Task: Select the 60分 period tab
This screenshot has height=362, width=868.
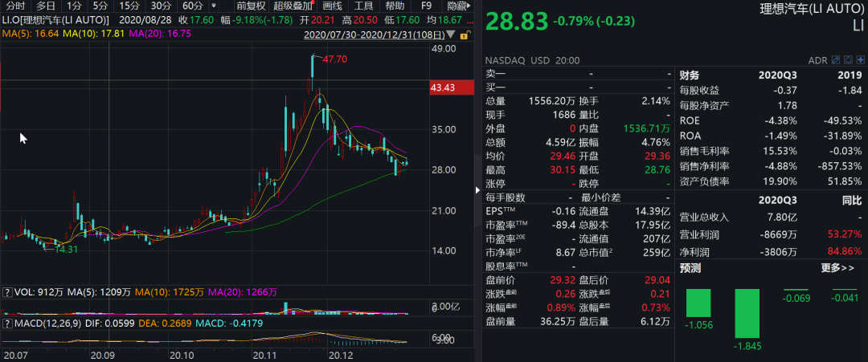Action: (192, 6)
